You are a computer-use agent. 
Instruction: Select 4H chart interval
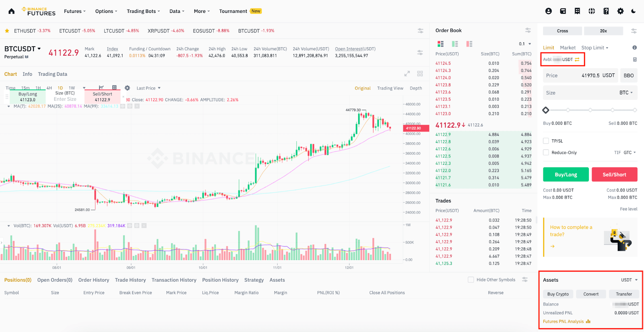[49, 88]
